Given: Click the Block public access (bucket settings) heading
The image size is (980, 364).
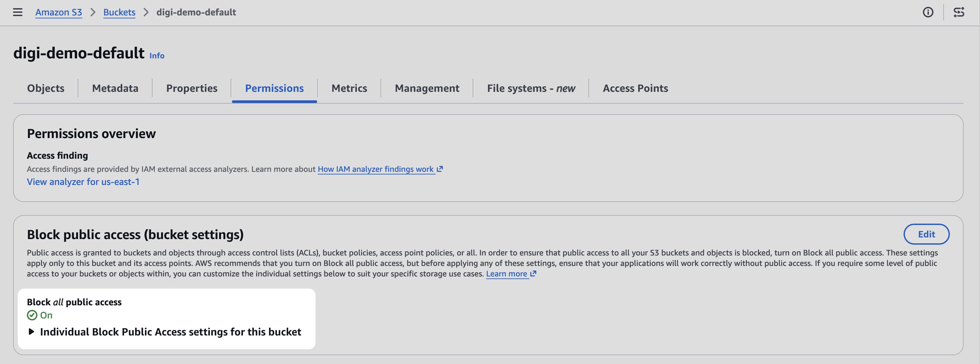Looking at the screenshot, I should tap(135, 235).
